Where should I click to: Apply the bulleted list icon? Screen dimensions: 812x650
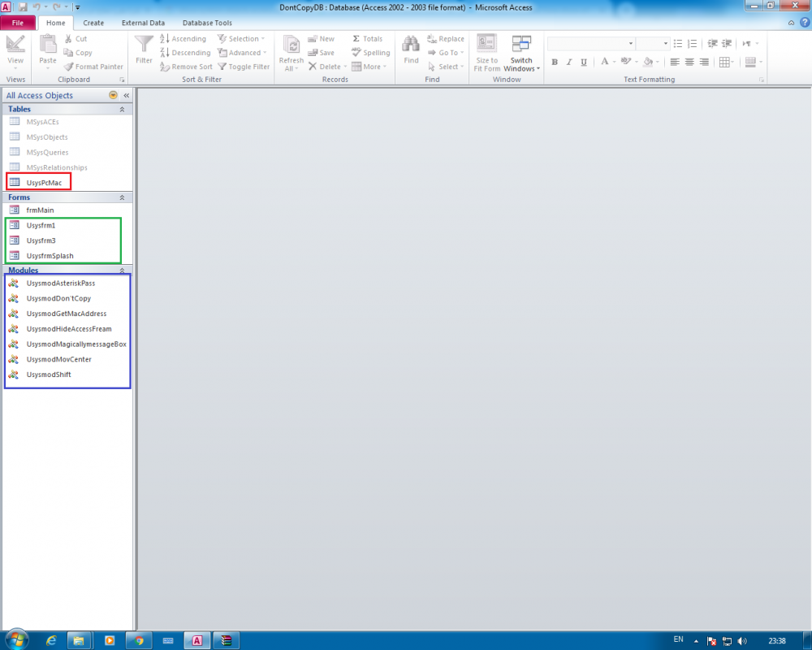pos(678,44)
